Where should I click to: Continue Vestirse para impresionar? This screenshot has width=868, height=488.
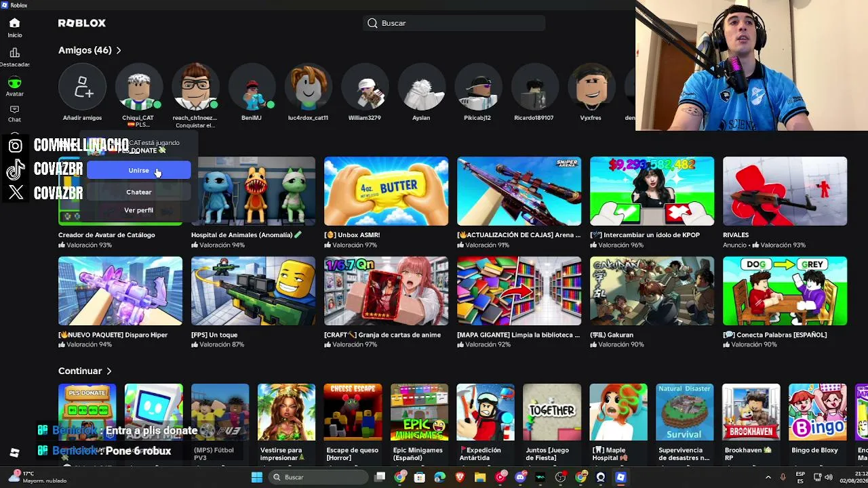pyautogui.click(x=286, y=413)
